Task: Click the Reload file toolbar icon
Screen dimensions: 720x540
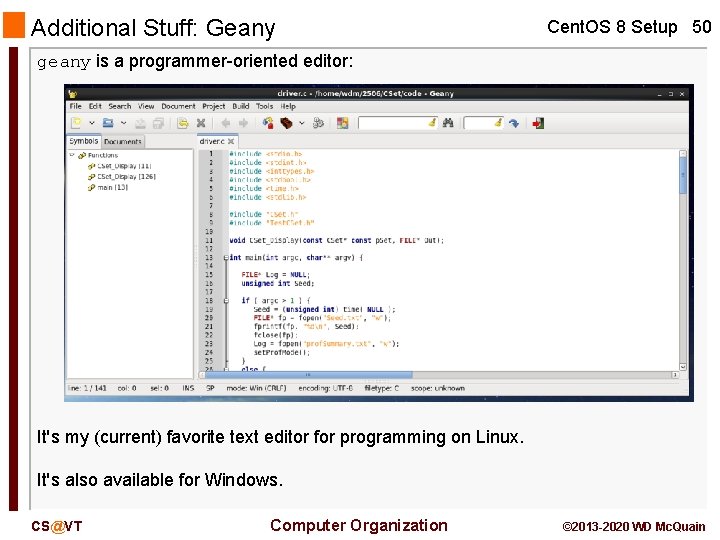Action: pos(183,123)
